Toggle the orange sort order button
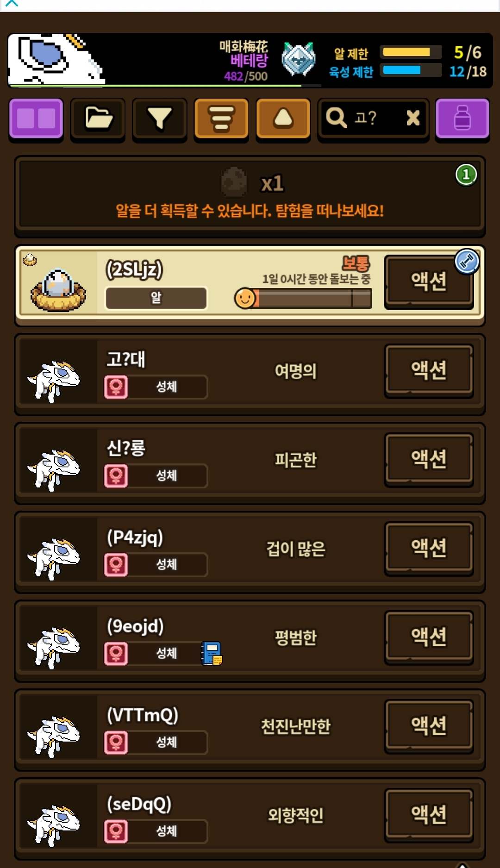The image size is (500, 868). tap(222, 119)
